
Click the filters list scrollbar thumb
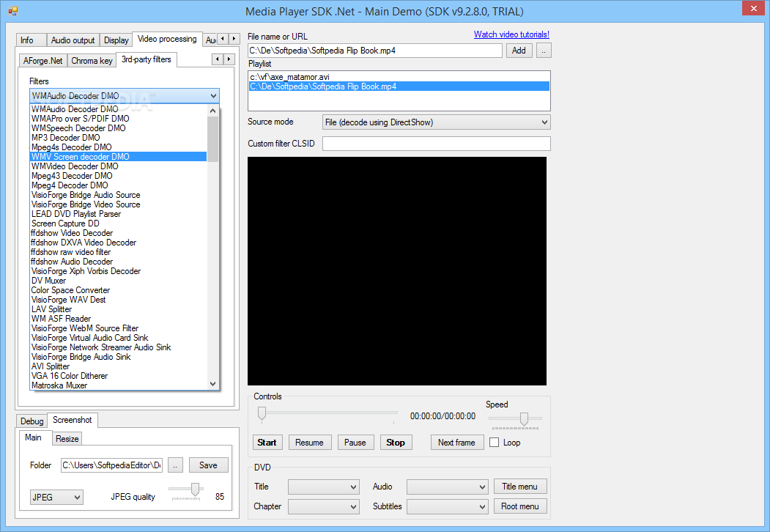212,139
